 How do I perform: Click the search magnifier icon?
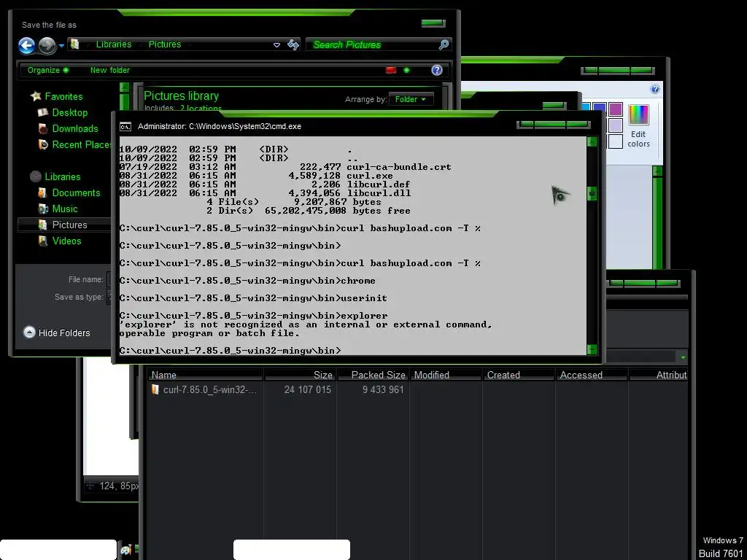[444, 44]
